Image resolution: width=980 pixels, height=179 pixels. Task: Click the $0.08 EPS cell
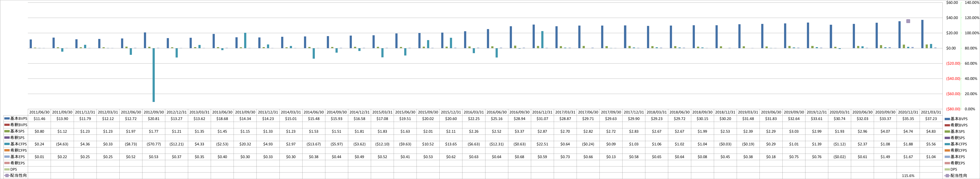point(702,157)
